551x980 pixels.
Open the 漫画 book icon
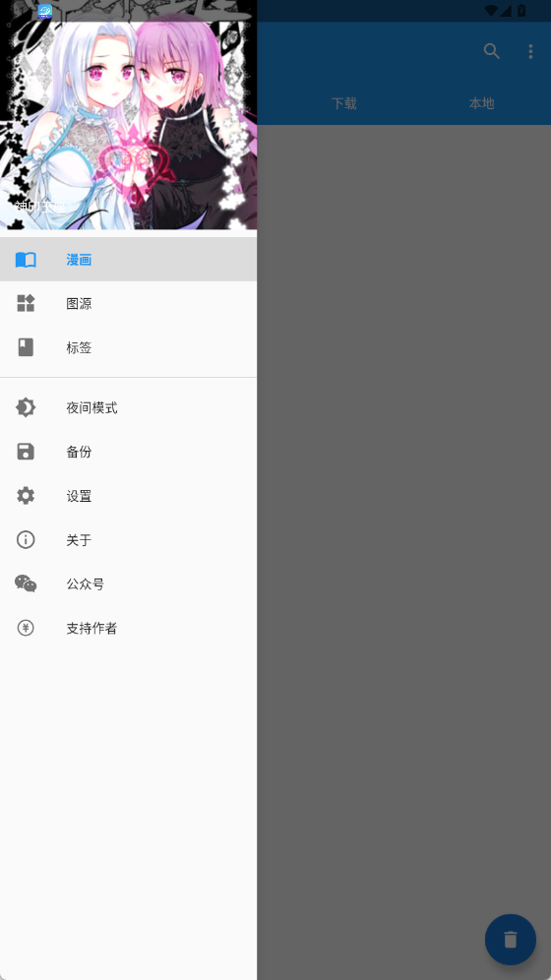click(26, 260)
